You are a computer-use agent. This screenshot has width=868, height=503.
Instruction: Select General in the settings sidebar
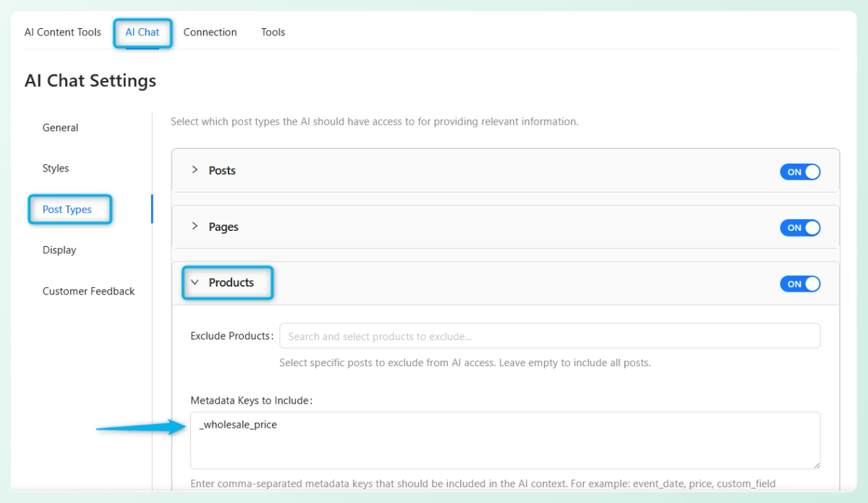(60, 127)
